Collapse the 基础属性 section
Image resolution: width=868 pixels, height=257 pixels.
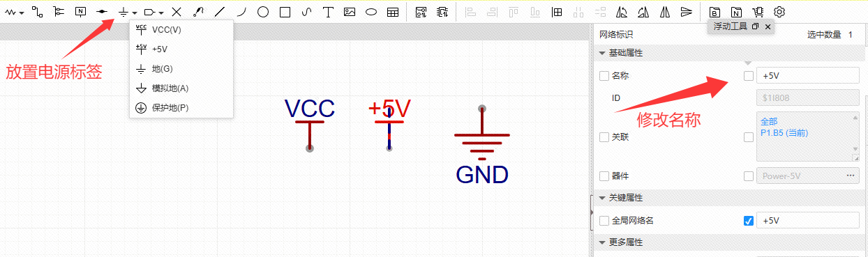click(602, 53)
